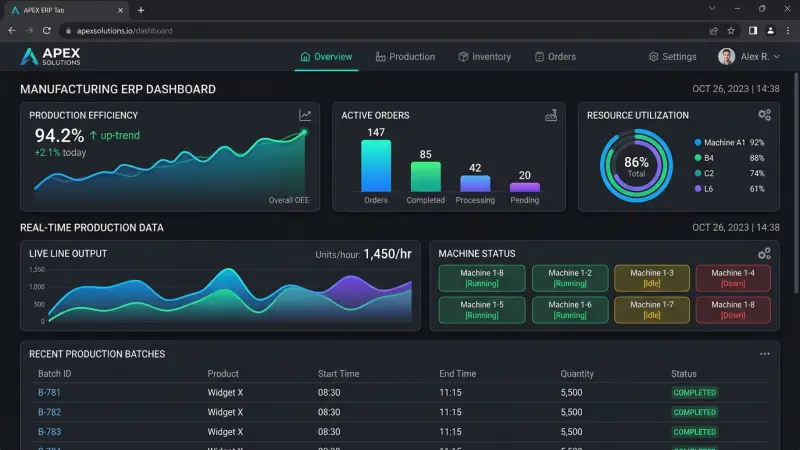This screenshot has height=450, width=800.
Task: Click the Settings gear icon in navbar
Action: tap(653, 57)
